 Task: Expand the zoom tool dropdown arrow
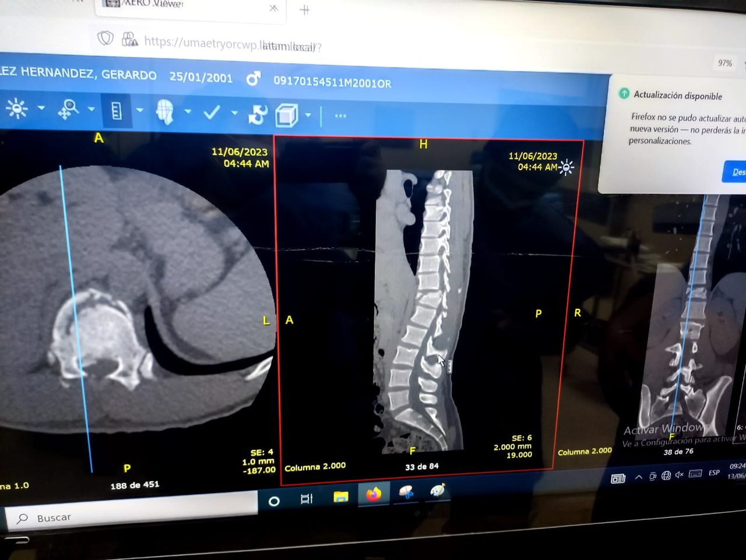(x=92, y=109)
